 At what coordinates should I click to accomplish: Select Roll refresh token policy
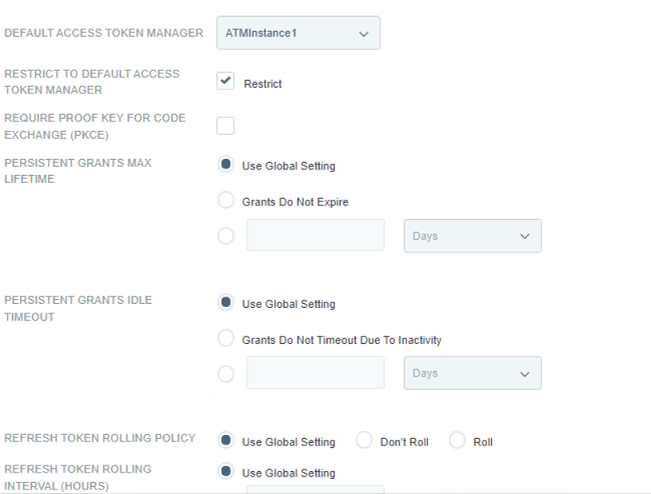click(457, 440)
